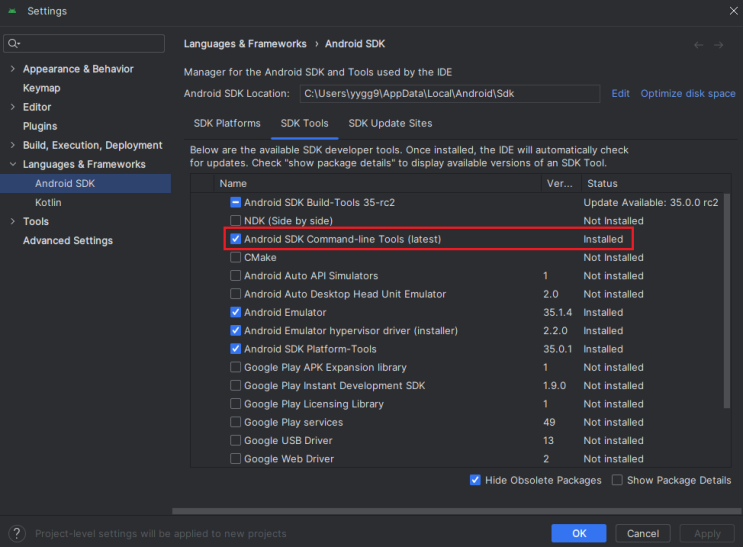The width and height of the screenshot is (743, 547).
Task: Disable Hide Obsolete Packages checkbox
Action: 475,480
